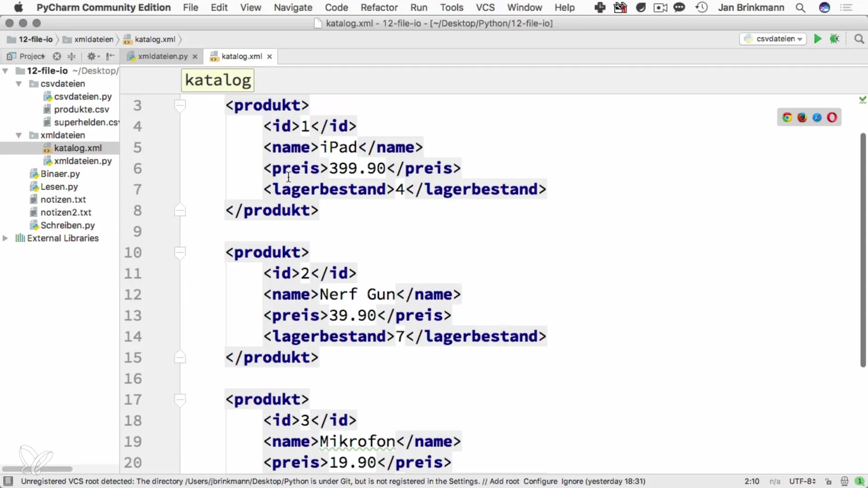
Task: Open Notification Center list icon
Action: click(846, 8)
